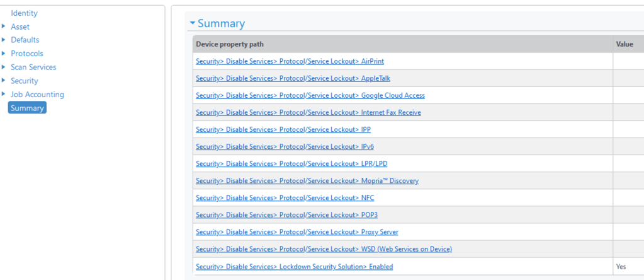644x280 pixels.
Task: Open the AirPrint lockout property link
Action: pos(290,61)
